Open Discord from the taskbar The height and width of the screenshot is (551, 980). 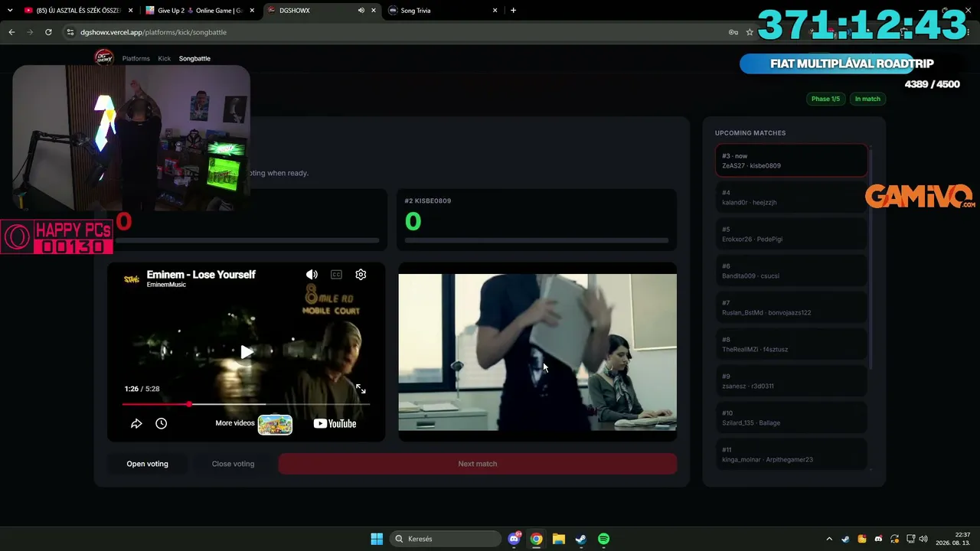pyautogui.click(x=514, y=539)
